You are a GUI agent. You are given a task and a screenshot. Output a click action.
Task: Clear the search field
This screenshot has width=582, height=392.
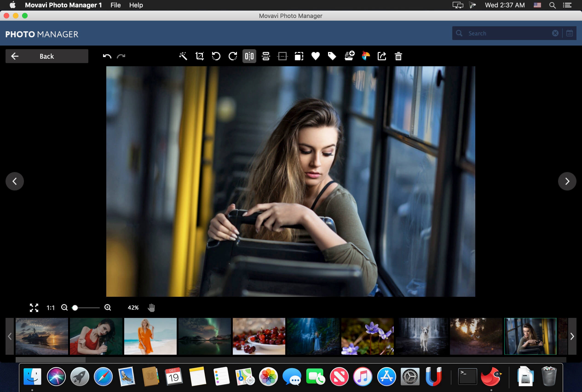(555, 33)
